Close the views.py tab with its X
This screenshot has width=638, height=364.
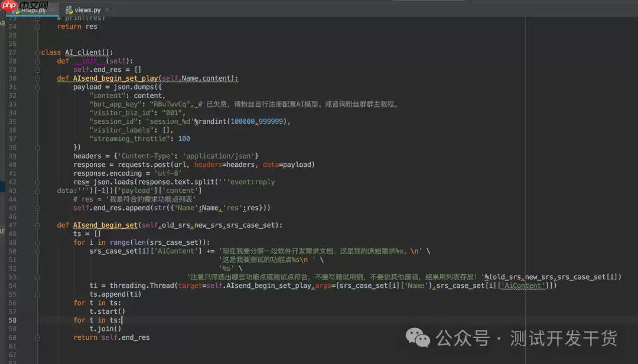tap(107, 9)
